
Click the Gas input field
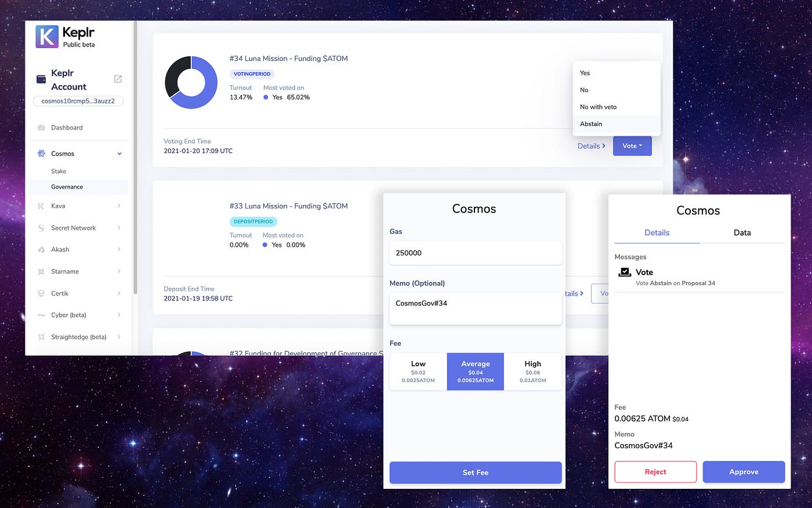tap(476, 253)
